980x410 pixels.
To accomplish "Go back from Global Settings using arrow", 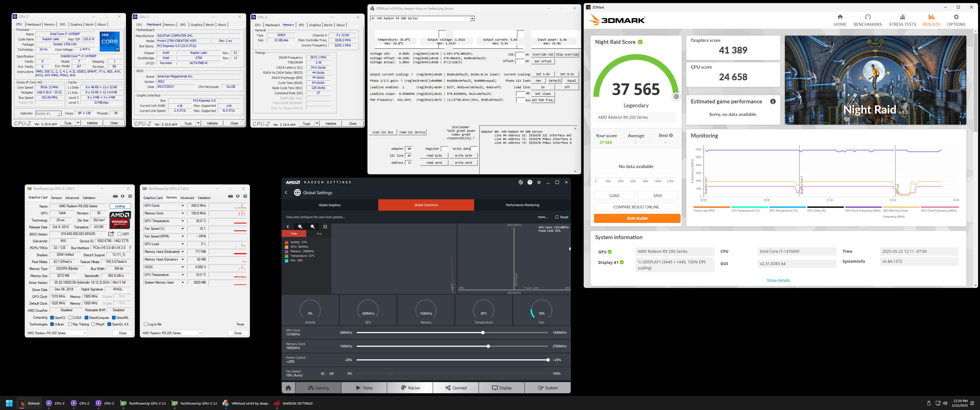I will (287, 192).
